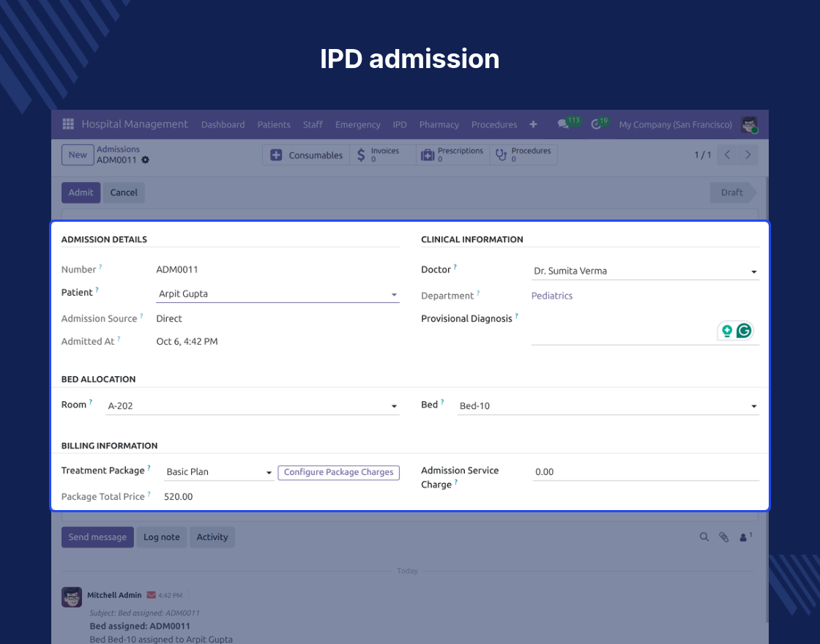Open the followers icon in chatter
The height and width of the screenshot is (644, 820).
click(x=746, y=537)
